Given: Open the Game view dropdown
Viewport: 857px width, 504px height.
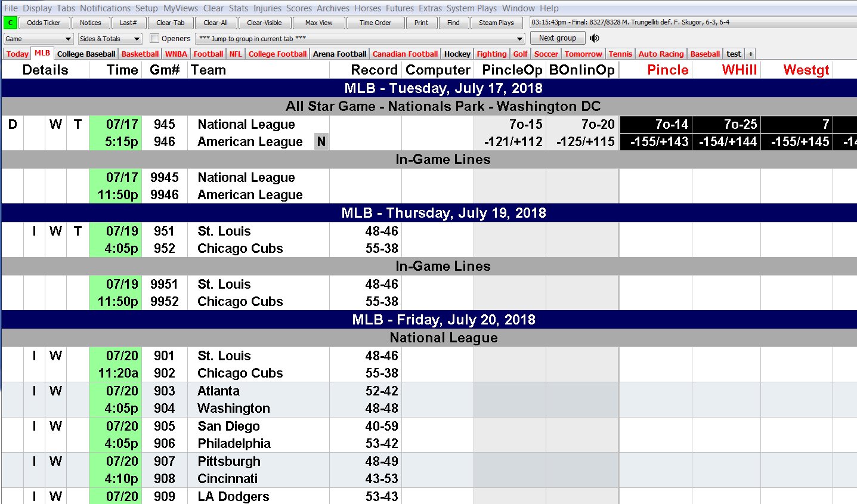Looking at the screenshot, I should 38,38.
